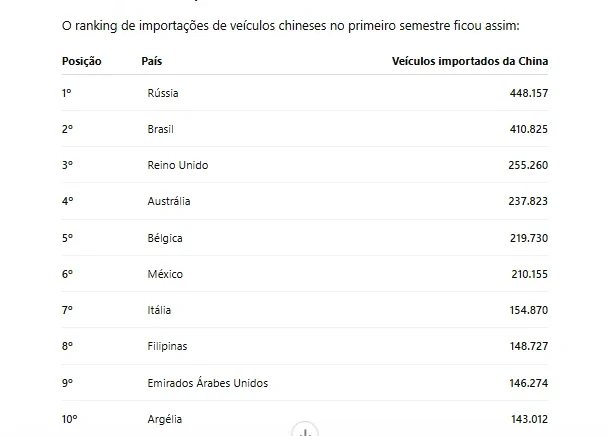Click the circular scroll-down arrow button

(x=305, y=429)
